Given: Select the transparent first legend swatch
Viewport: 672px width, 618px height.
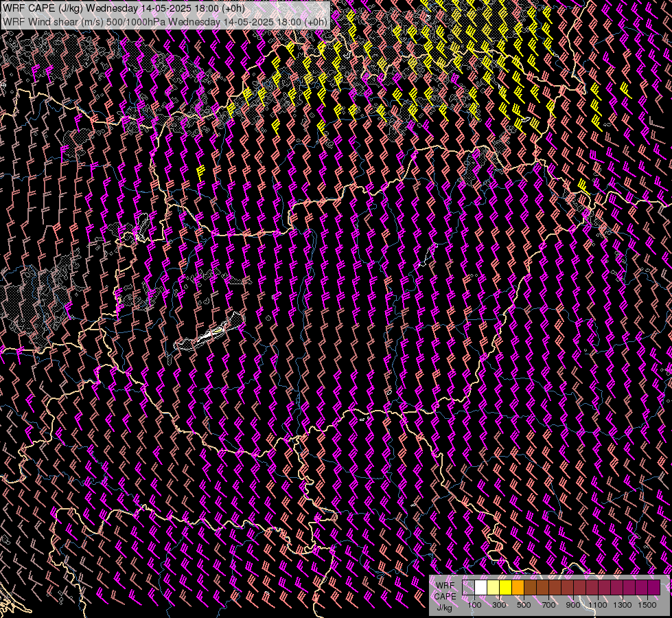Looking at the screenshot, I should pos(468,588).
